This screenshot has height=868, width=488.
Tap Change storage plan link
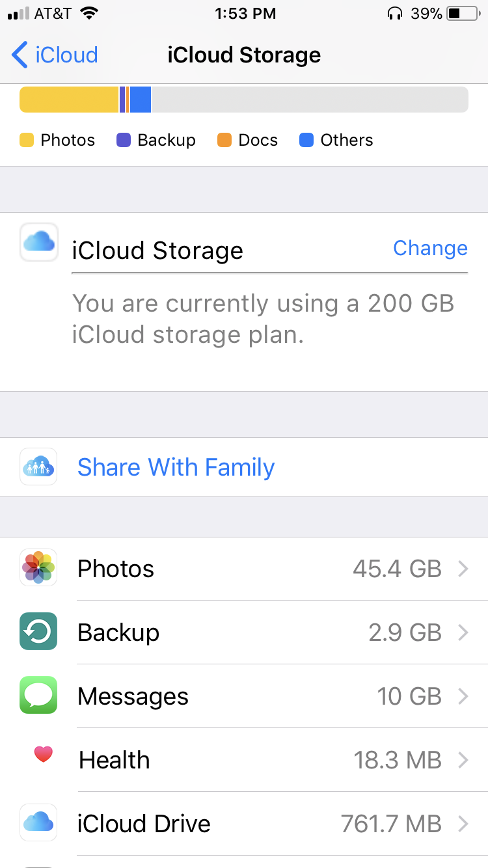pyautogui.click(x=430, y=248)
